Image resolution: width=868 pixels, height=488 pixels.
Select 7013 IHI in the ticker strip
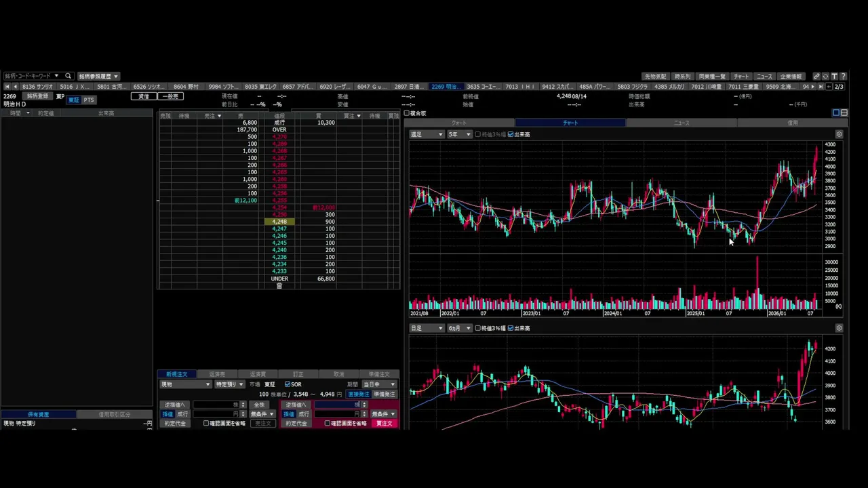(x=520, y=87)
